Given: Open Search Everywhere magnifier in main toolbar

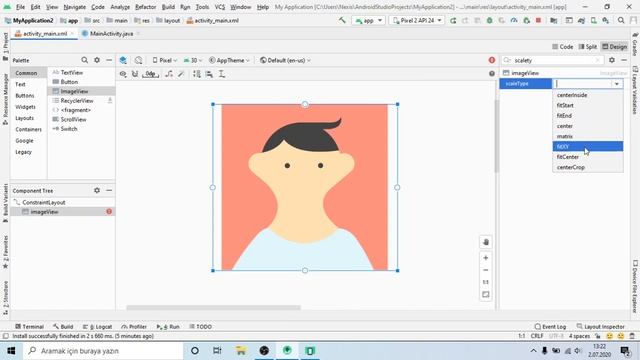Looking at the screenshot, I should point(621,20).
